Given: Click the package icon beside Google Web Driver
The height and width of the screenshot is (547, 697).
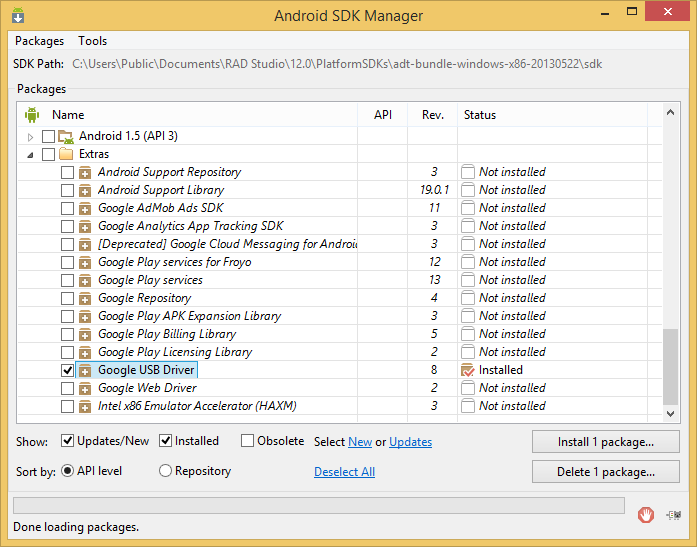Looking at the screenshot, I should (x=85, y=388).
